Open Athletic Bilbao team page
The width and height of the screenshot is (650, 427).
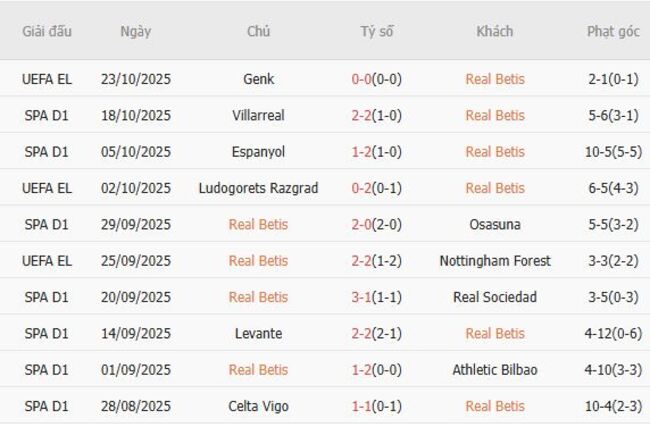[x=494, y=370]
